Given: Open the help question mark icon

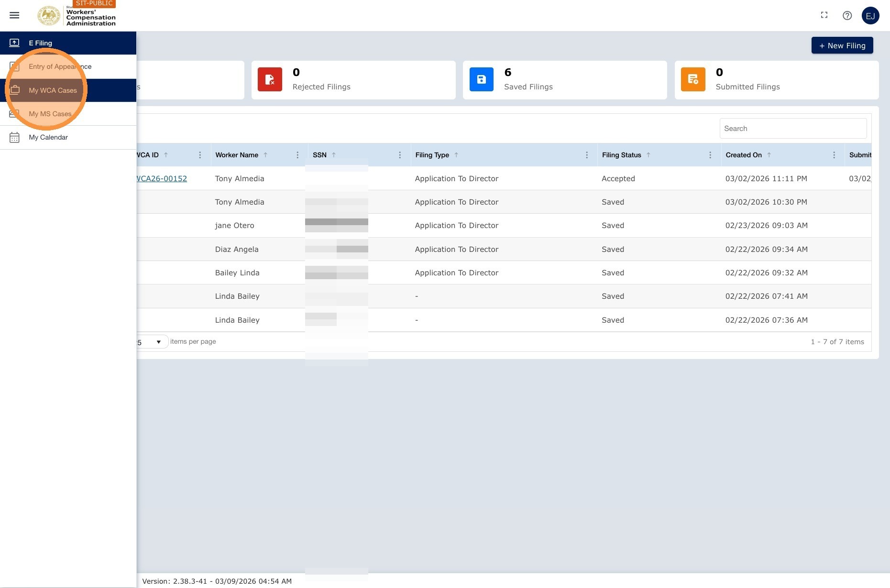Looking at the screenshot, I should click(847, 15).
